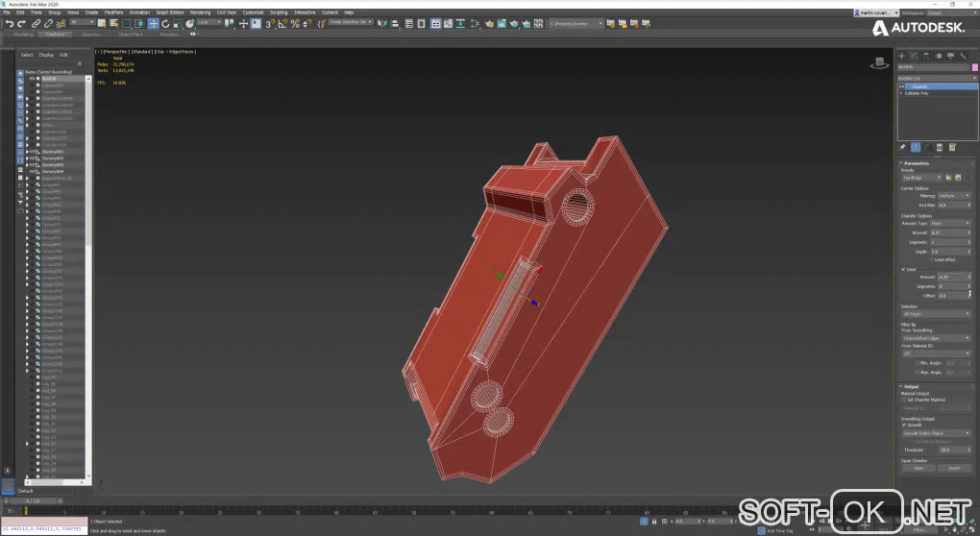Select the Unlink Selection icon
This screenshot has width=980, height=536.
(x=48, y=24)
